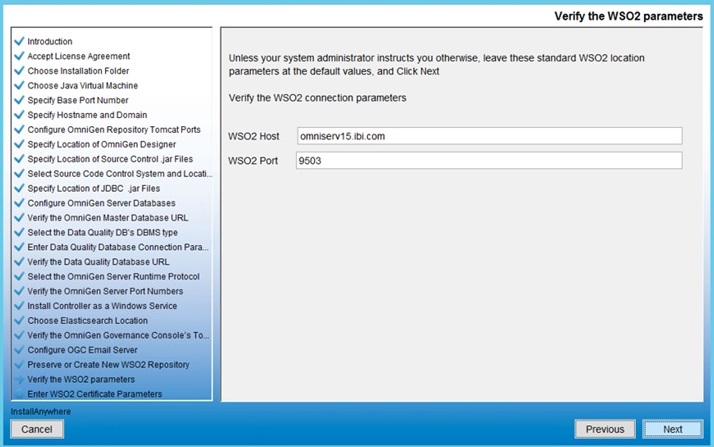Select the WSO2 Port field
Image resolution: width=714 pixels, height=447 pixels.
(490, 161)
